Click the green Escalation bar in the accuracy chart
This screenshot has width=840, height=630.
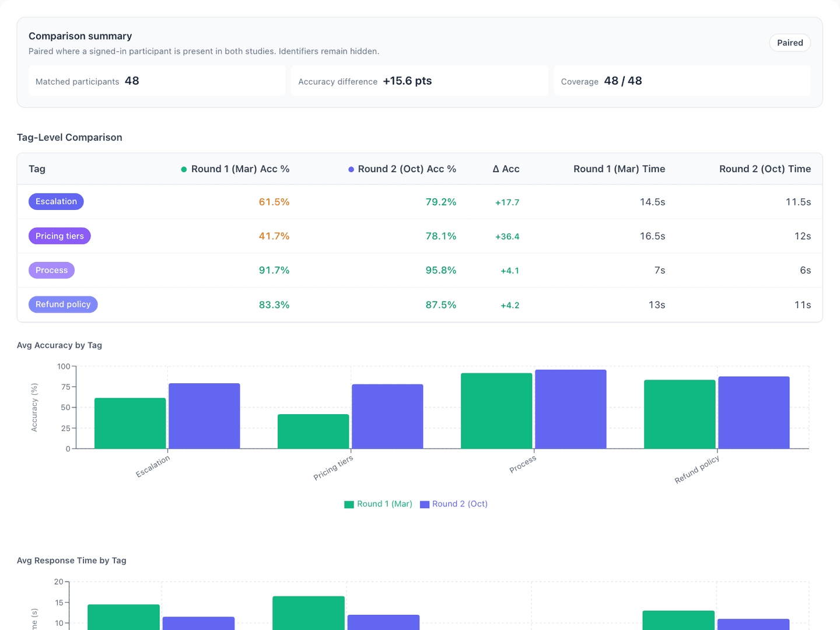pos(130,423)
